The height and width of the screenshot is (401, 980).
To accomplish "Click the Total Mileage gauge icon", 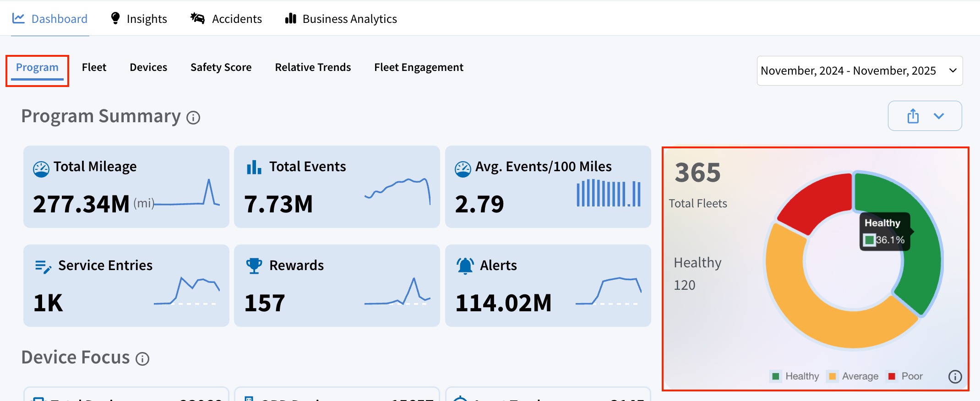I will tap(41, 169).
